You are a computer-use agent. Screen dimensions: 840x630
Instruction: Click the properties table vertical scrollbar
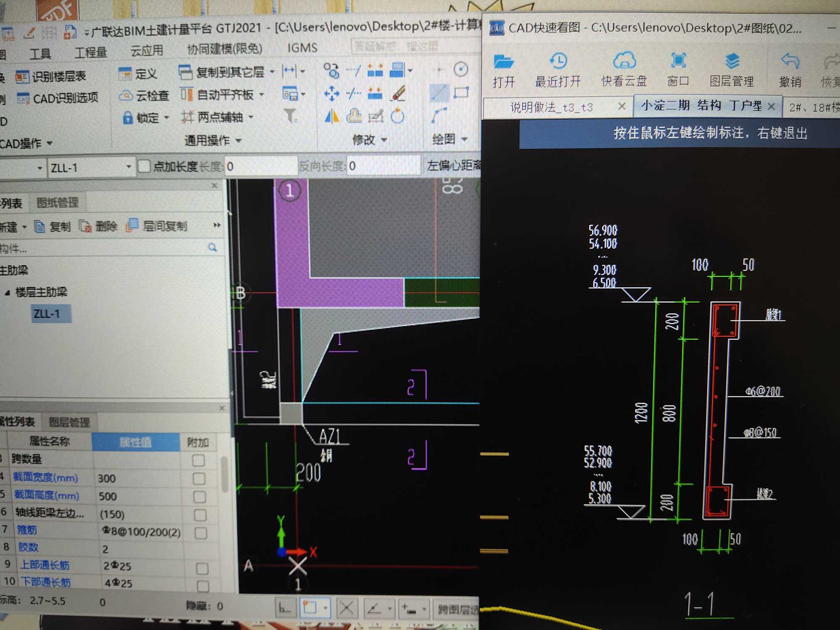225,475
